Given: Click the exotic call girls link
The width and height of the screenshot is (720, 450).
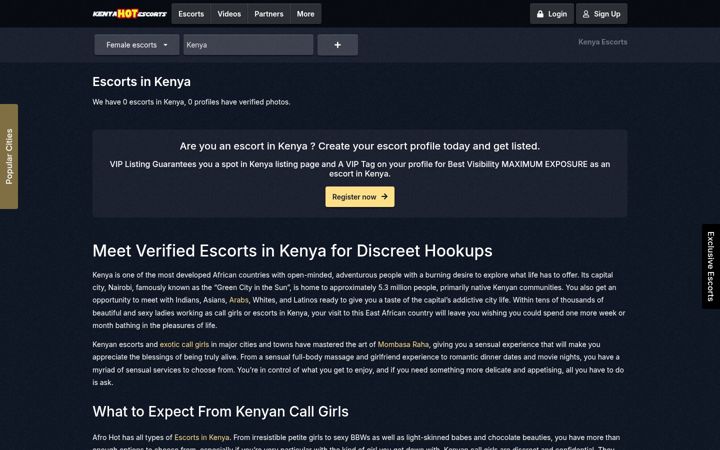Looking at the screenshot, I should pyautogui.click(x=184, y=344).
